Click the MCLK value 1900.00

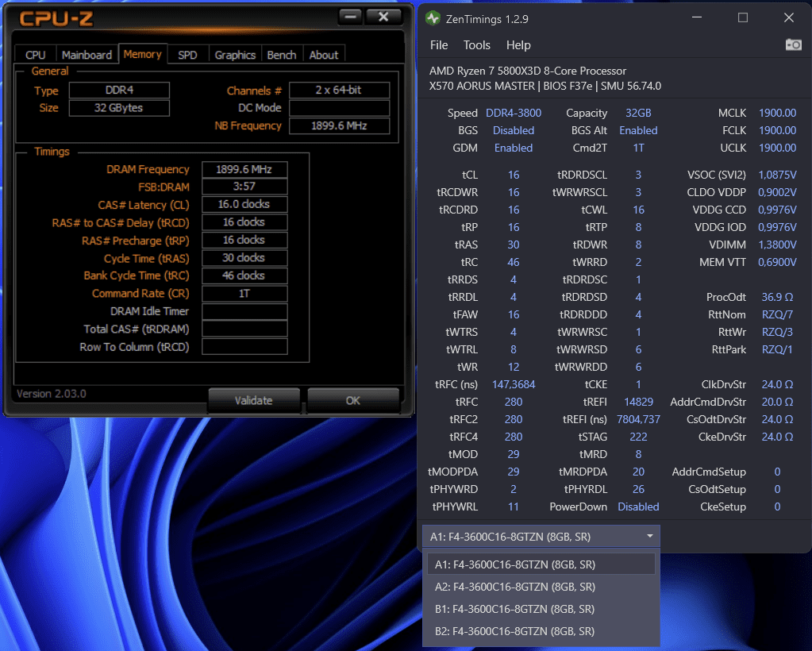777,113
